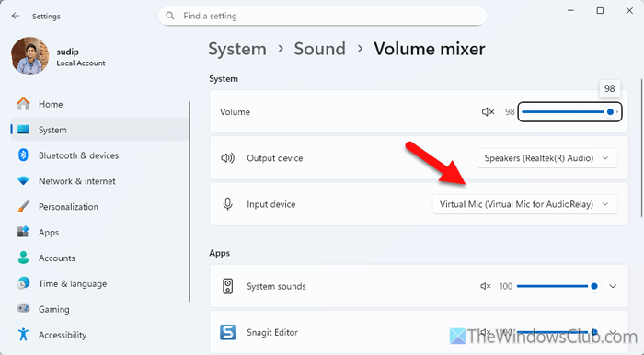Click the Accounts person icon
This screenshot has width=644, height=355.
[23, 258]
